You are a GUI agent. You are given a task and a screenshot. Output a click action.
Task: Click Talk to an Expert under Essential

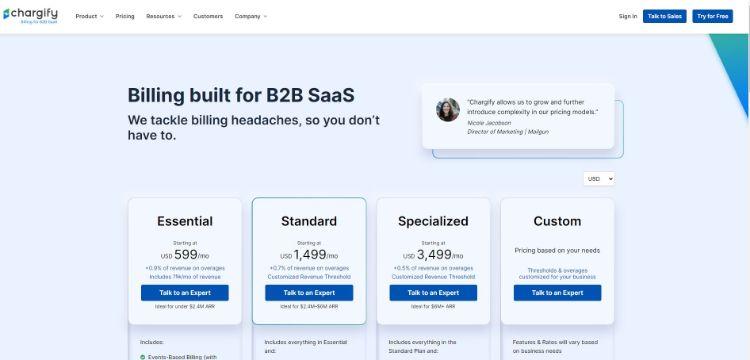click(185, 293)
